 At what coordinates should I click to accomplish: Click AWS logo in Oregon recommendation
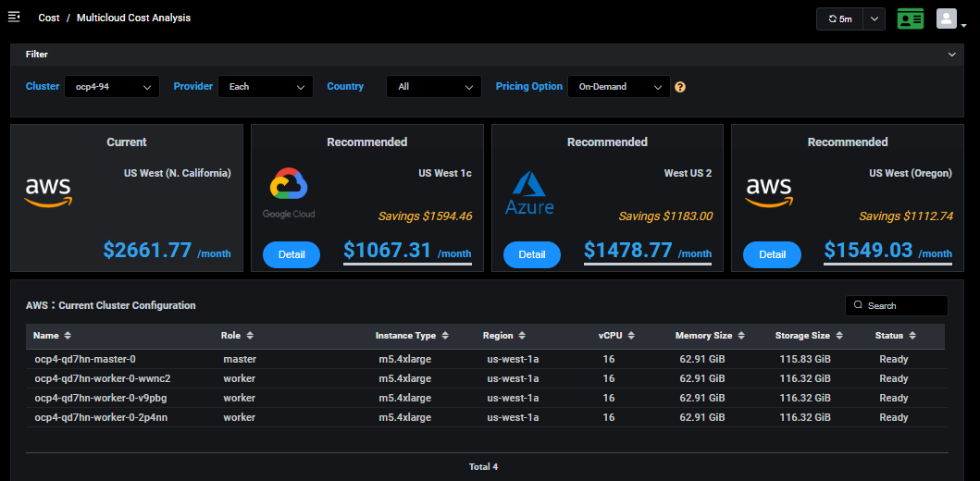(x=769, y=192)
